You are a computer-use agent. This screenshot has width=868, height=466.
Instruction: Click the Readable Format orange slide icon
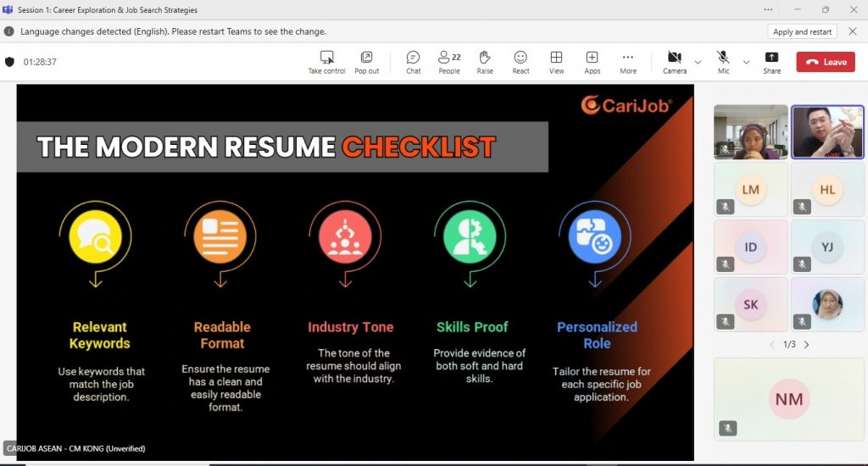point(220,237)
